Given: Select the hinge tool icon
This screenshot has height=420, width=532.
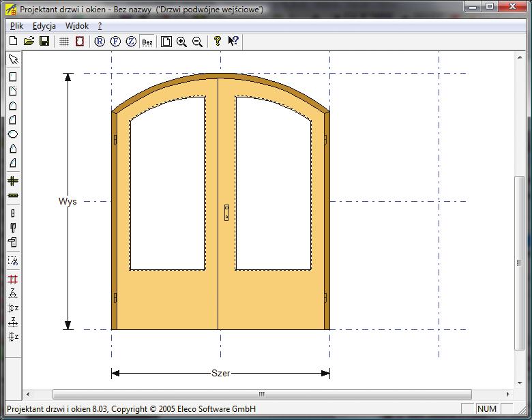Looking at the screenshot, I should point(13,213).
